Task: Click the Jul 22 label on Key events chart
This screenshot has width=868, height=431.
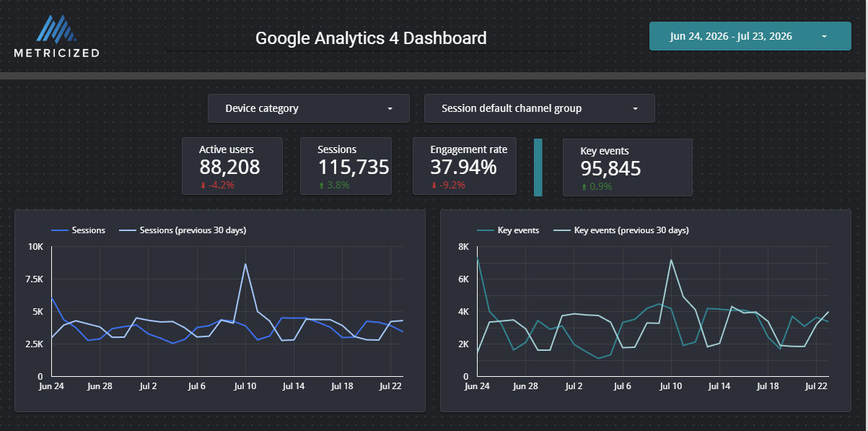Action: pyautogui.click(x=815, y=386)
